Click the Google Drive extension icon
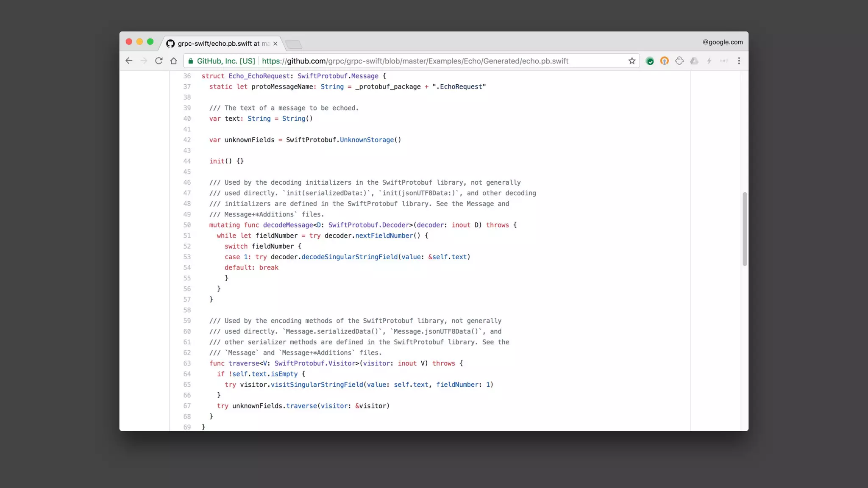Image resolution: width=868 pixels, height=488 pixels. [694, 61]
